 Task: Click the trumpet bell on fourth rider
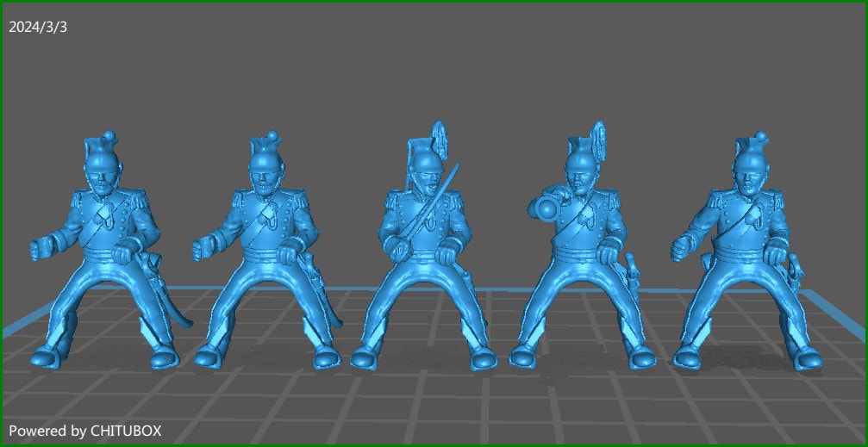[540, 205]
